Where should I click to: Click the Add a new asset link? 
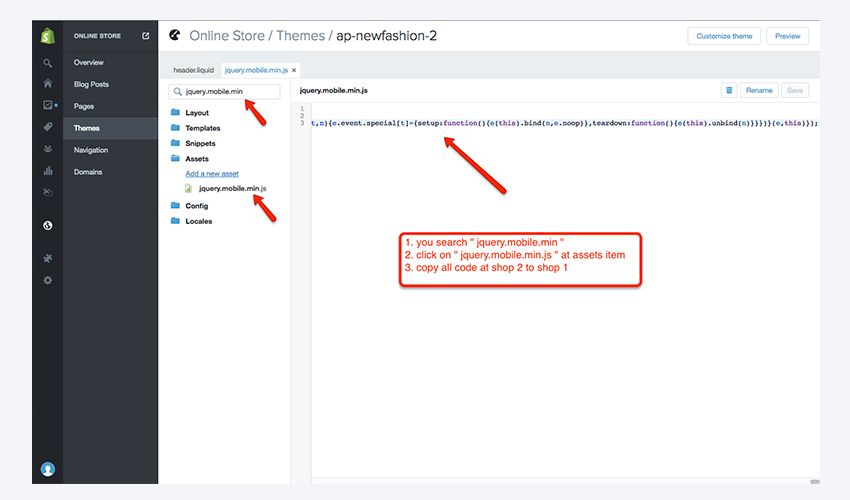(212, 174)
